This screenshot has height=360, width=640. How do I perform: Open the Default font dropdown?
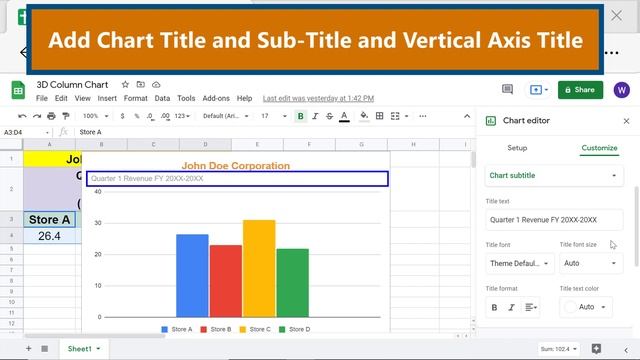coord(226,116)
